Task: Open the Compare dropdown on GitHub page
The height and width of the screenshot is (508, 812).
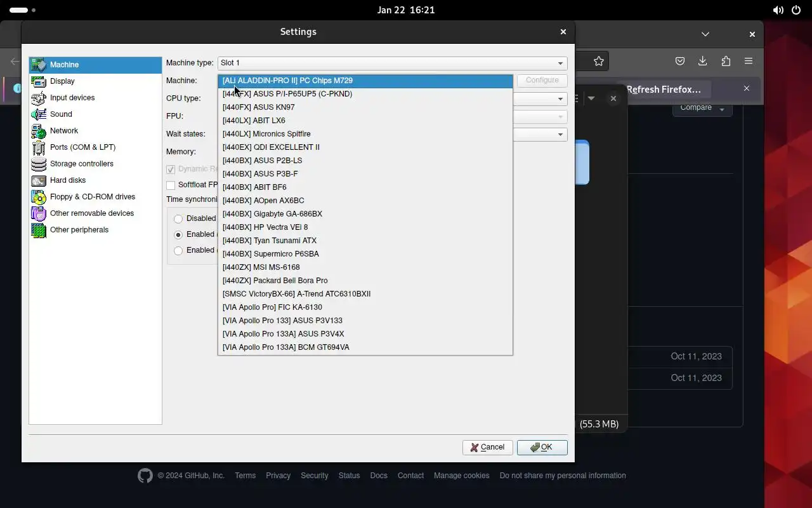Action: tap(702, 108)
